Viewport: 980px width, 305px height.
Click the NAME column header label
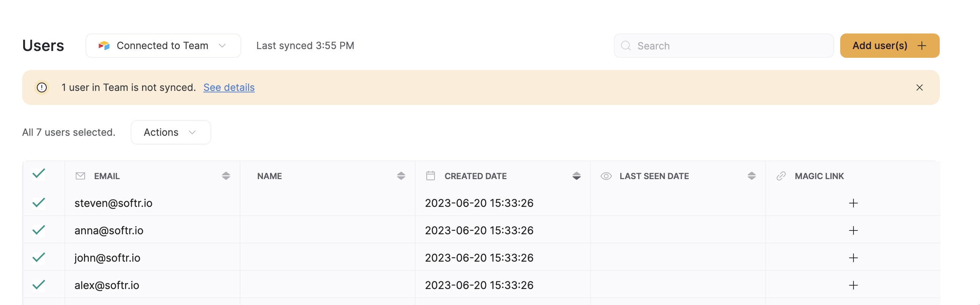(269, 176)
